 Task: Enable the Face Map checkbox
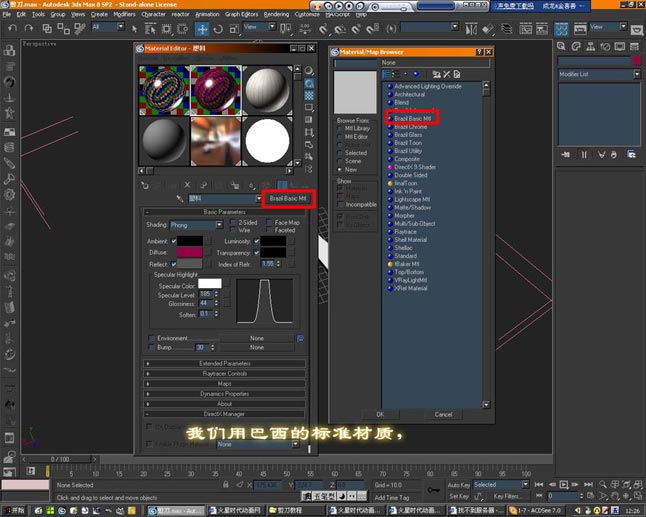coord(270,222)
